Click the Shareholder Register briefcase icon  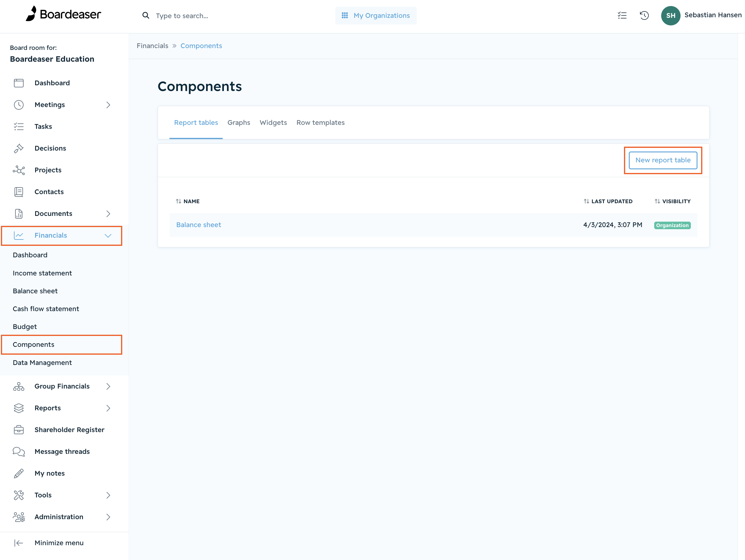[19, 430]
